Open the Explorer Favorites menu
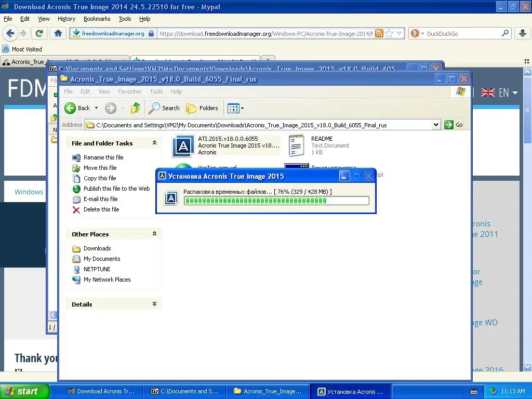This screenshot has width=532, height=399. point(129,91)
